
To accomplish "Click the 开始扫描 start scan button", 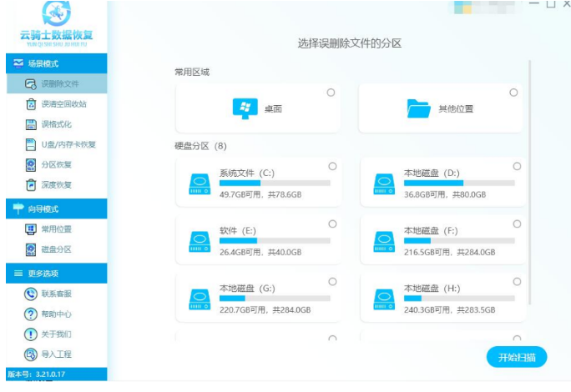I will tap(517, 357).
